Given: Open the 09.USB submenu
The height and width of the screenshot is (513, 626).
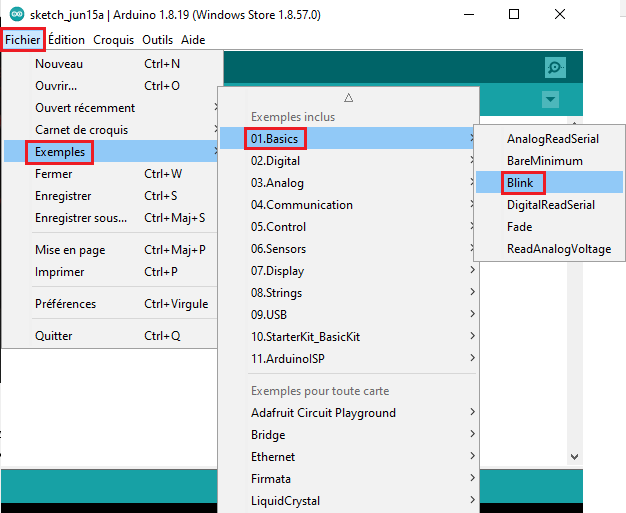Looking at the screenshot, I should click(348, 315).
